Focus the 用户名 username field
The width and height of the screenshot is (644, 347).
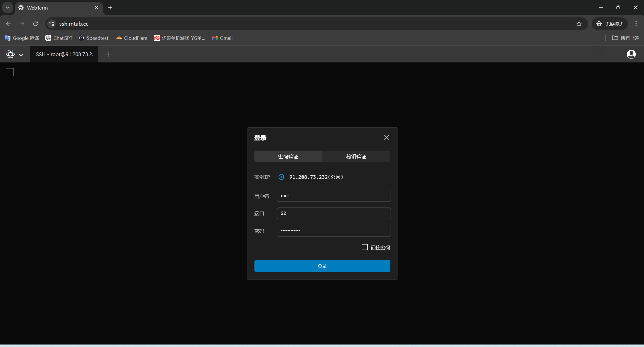click(x=334, y=196)
